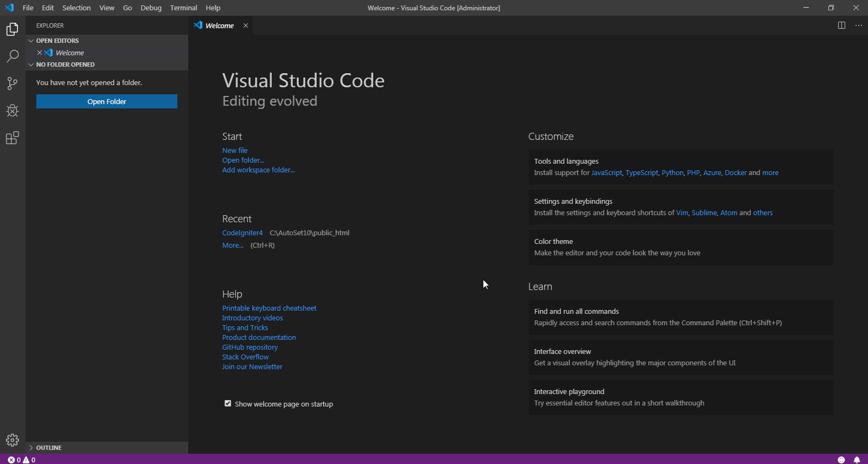Open GitHub repository link
This screenshot has width=868, height=464.
click(x=250, y=347)
